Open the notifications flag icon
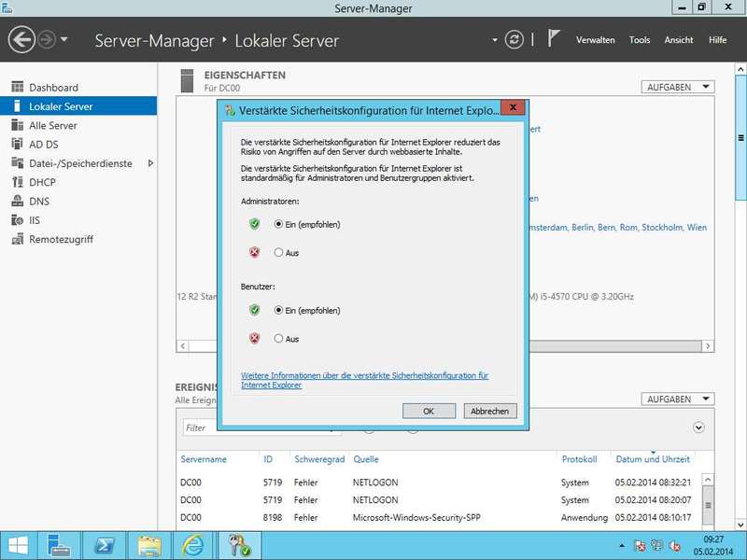 [554, 39]
